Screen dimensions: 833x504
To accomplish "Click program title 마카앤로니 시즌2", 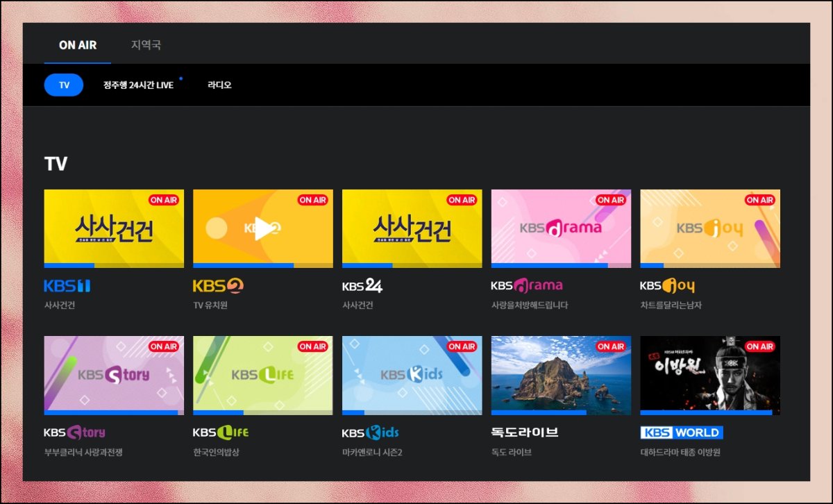I will click(373, 452).
